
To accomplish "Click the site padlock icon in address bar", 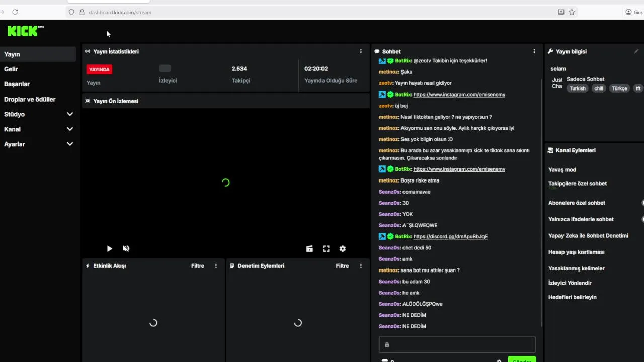I will click(x=82, y=12).
